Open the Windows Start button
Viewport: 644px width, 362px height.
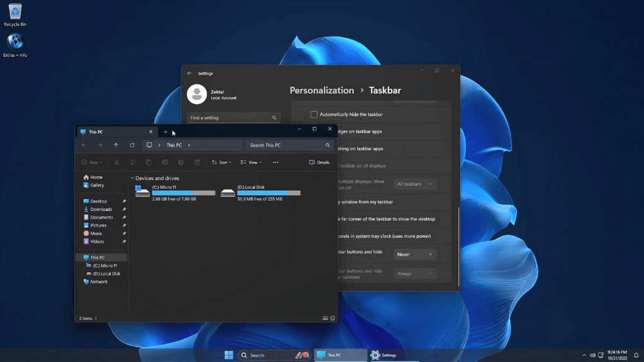(x=229, y=355)
